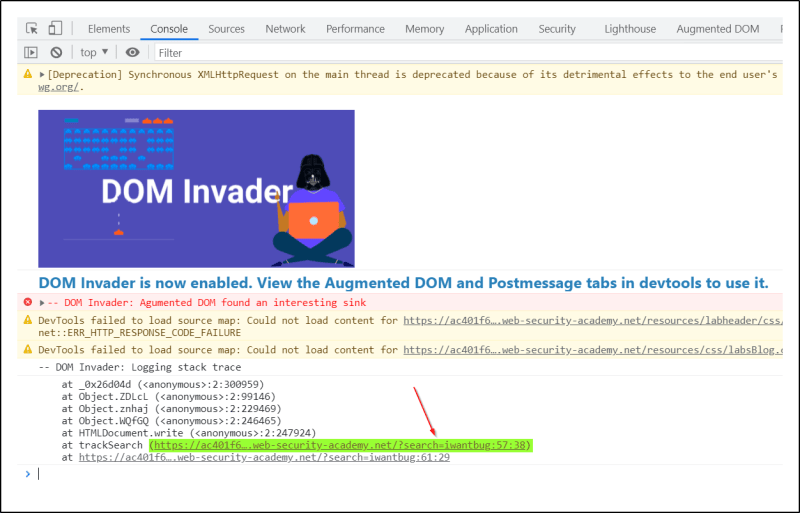The width and height of the screenshot is (800, 513).
Task: Switch to the Security tab
Action: [x=557, y=29]
